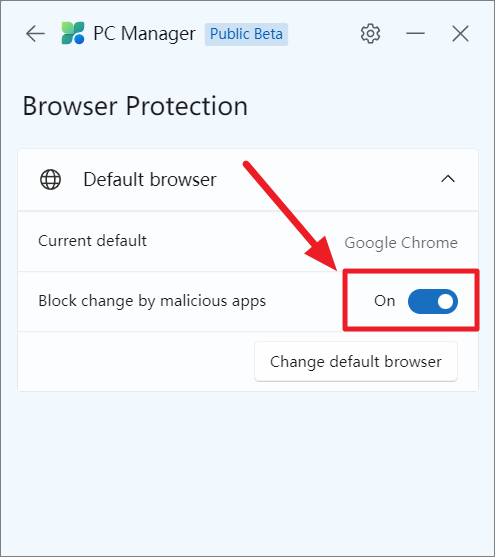Collapse the Default browser section chevron
The width and height of the screenshot is (495, 557).
pos(448,179)
